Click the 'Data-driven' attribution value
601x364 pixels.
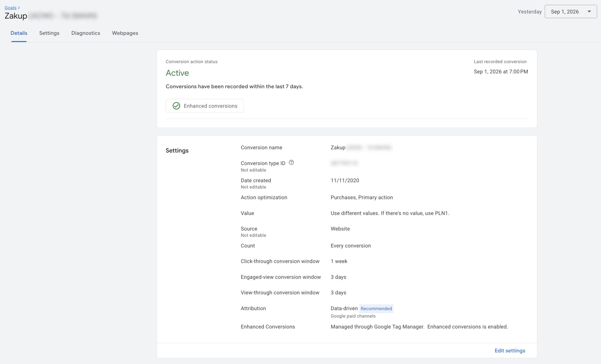click(x=344, y=308)
